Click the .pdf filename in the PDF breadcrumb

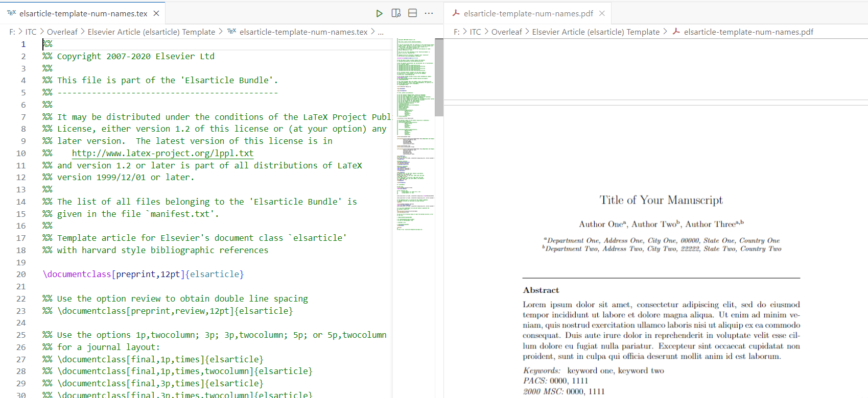(x=748, y=32)
